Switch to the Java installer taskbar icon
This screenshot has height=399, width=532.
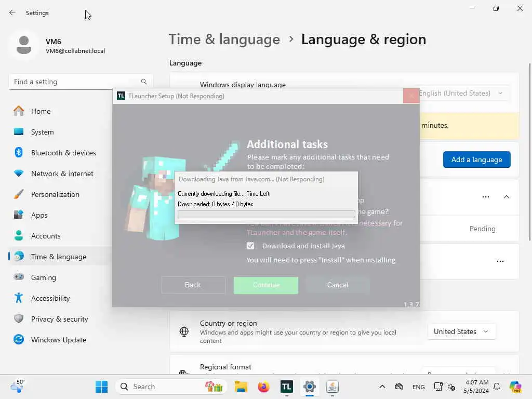tap(332, 387)
